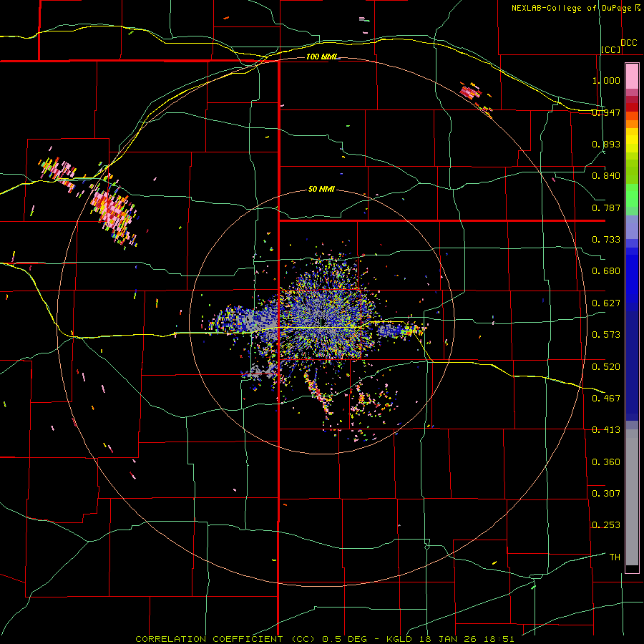Screen dimensions: 644x644
Task: Click the 0.787 legend value
Action: 606,208
